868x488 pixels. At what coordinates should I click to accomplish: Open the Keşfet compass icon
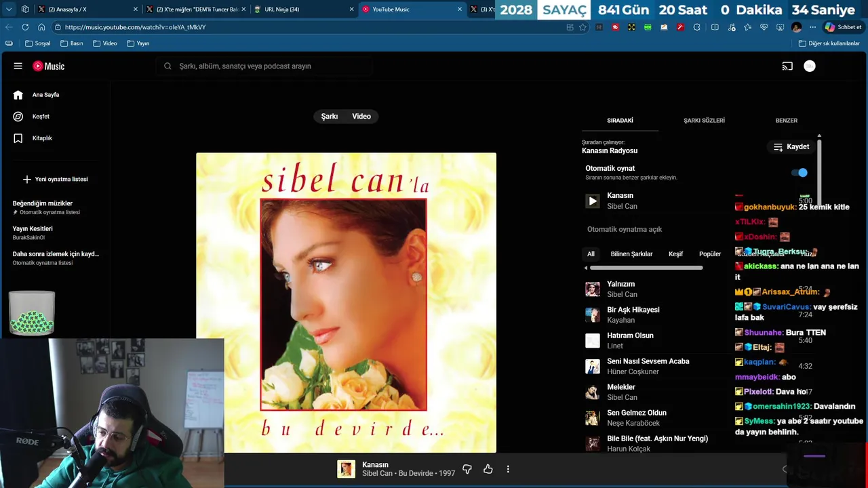(x=18, y=117)
